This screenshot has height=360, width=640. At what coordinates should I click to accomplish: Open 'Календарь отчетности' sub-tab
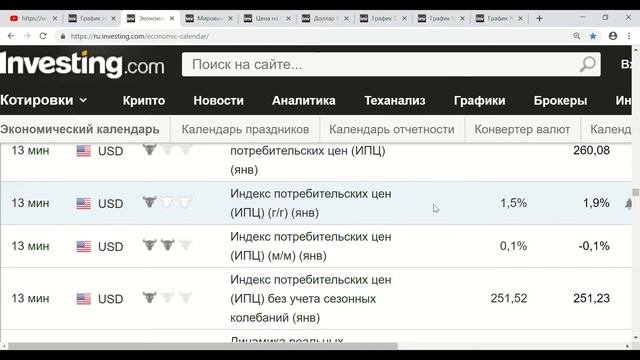click(392, 129)
